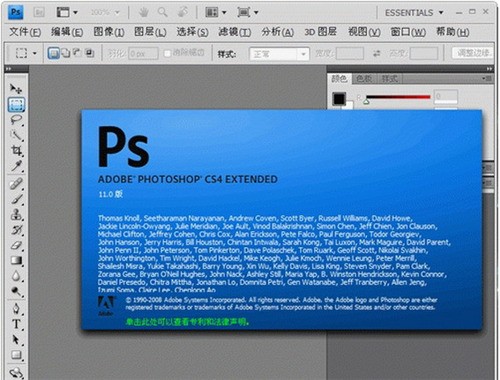This screenshot has width=500, height=380.
Task: Launch Bridge from the Br icon
Action: click(39, 13)
